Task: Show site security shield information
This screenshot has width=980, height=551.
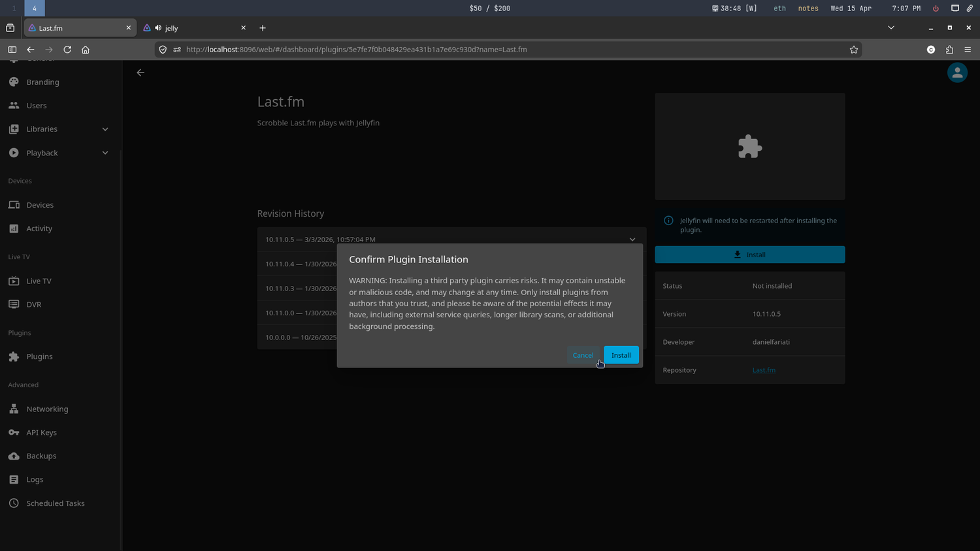Action: (x=163, y=50)
